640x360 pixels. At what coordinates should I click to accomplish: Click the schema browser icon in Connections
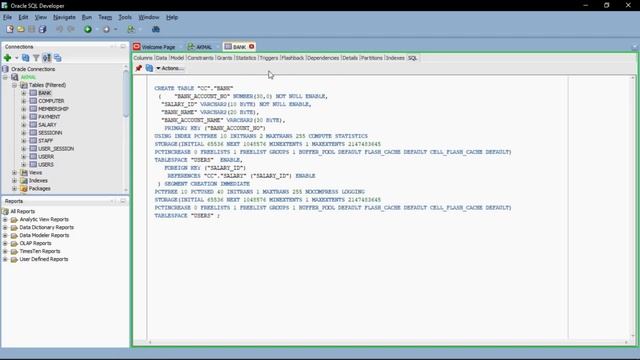point(47,58)
